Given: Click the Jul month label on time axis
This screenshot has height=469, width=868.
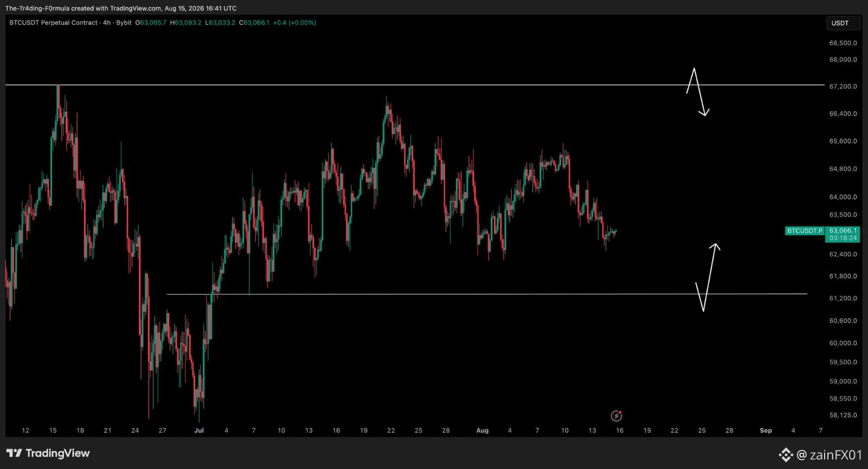Looking at the screenshot, I should [199, 431].
